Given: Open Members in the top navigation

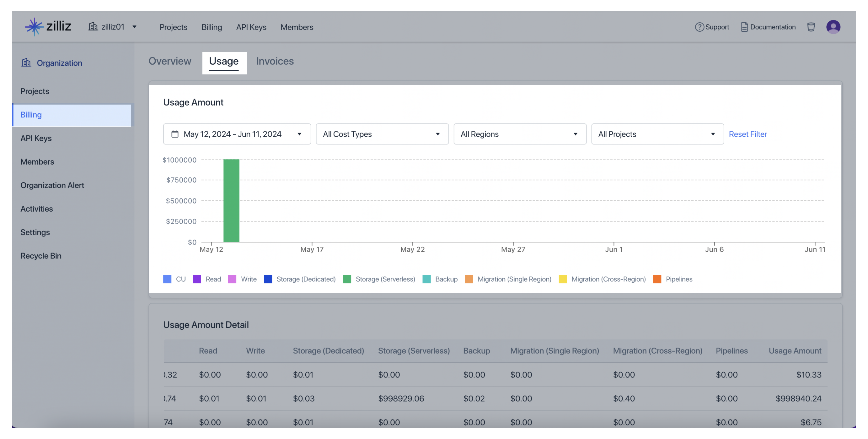Looking at the screenshot, I should coord(297,27).
